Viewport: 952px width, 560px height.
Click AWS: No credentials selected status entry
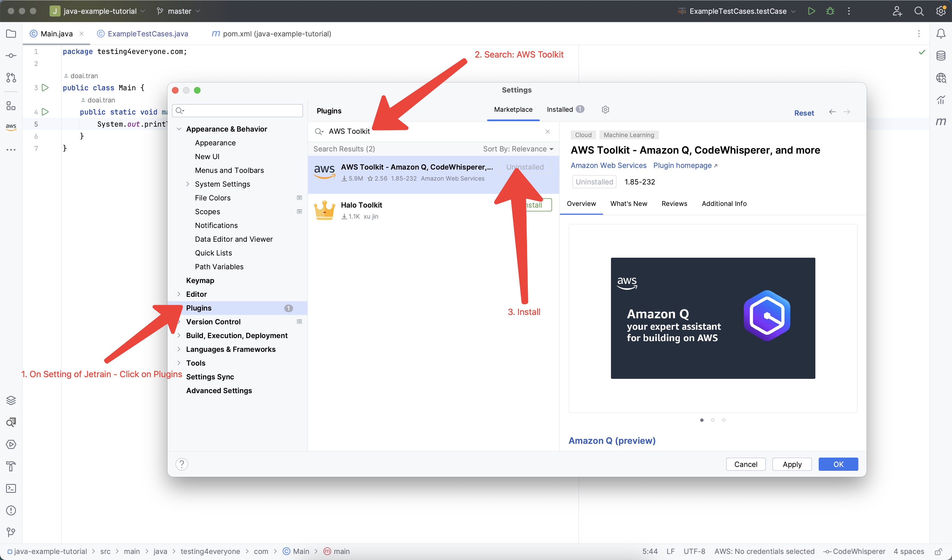[x=764, y=551]
